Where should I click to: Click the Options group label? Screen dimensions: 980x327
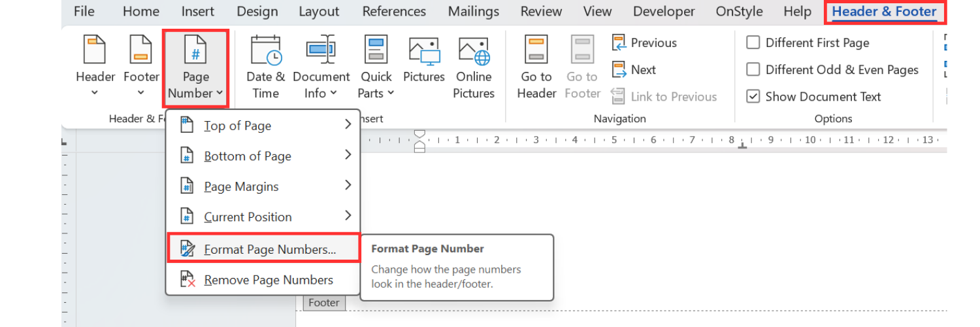pyautogui.click(x=833, y=118)
